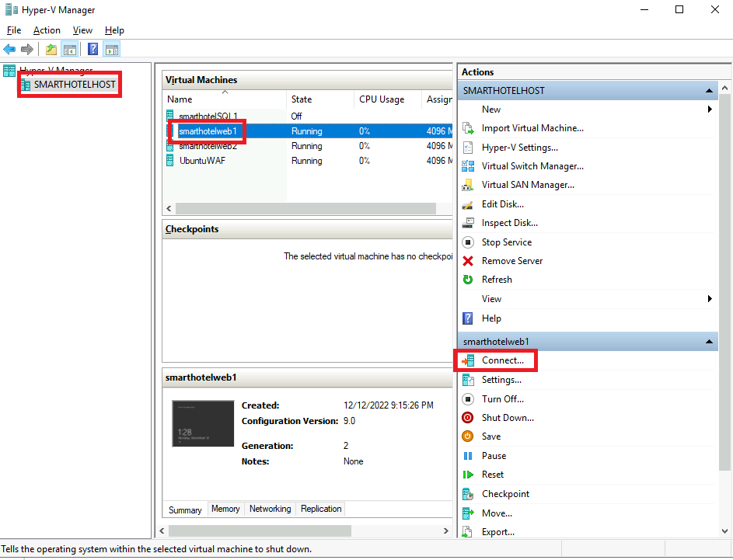
Task: Click the Edit Disk icon
Action: click(x=467, y=204)
